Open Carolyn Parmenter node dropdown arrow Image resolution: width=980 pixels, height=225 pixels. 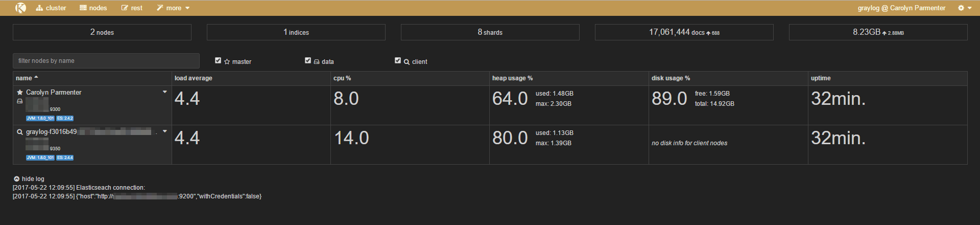[x=165, y=92]
